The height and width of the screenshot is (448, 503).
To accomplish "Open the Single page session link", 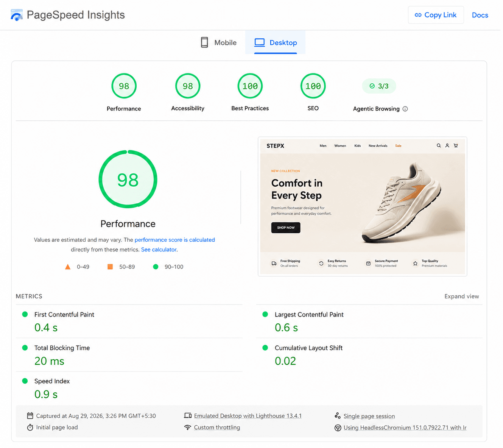I will click(369, 416).
